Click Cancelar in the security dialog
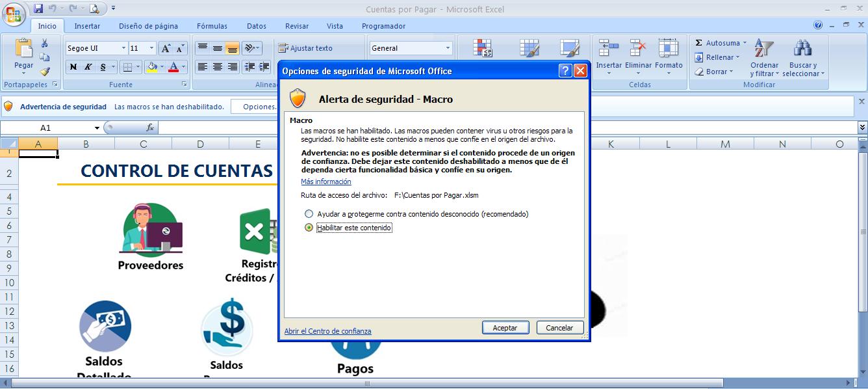Screen dimensions: 868x389 click(x=559, y=328)
